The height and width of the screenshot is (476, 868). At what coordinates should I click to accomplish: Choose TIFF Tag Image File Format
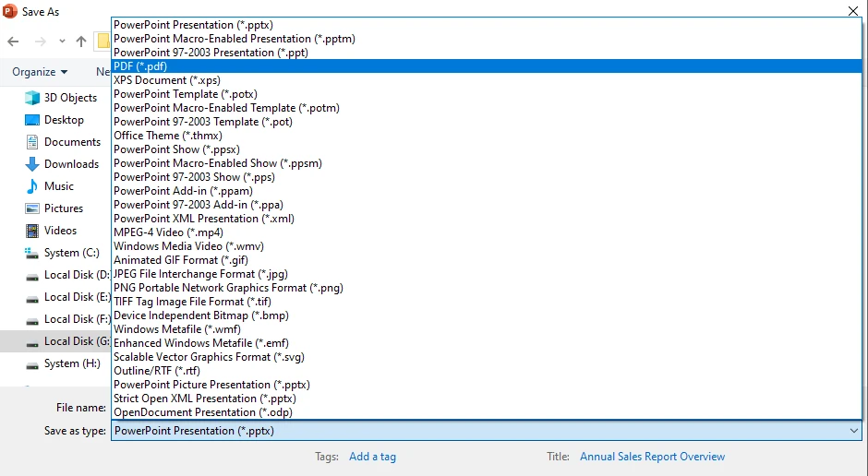click(487, 302)
